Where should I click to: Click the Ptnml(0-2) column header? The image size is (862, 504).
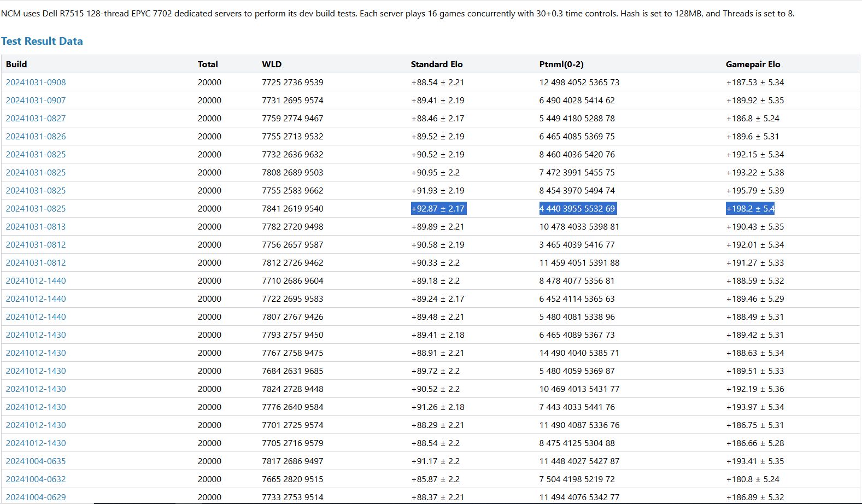pos(561,64)
